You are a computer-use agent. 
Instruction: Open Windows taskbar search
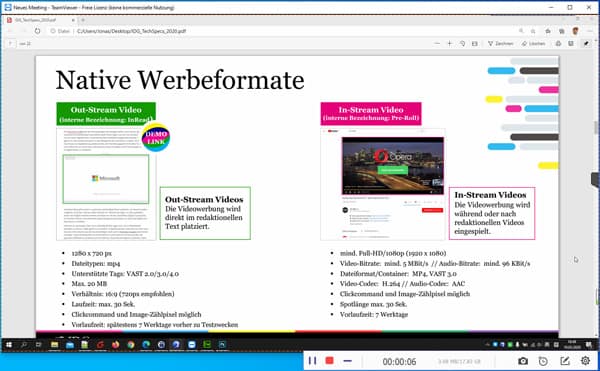click(x=24, y=345)
